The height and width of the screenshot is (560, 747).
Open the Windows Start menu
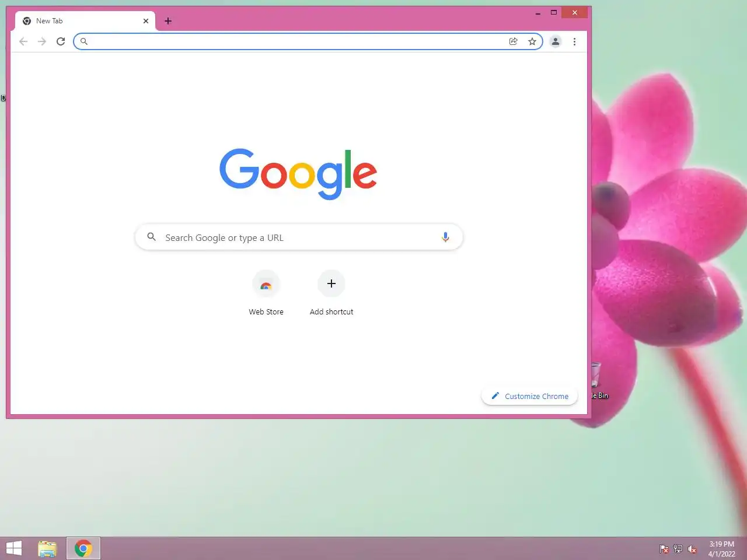tap(14, 548)
